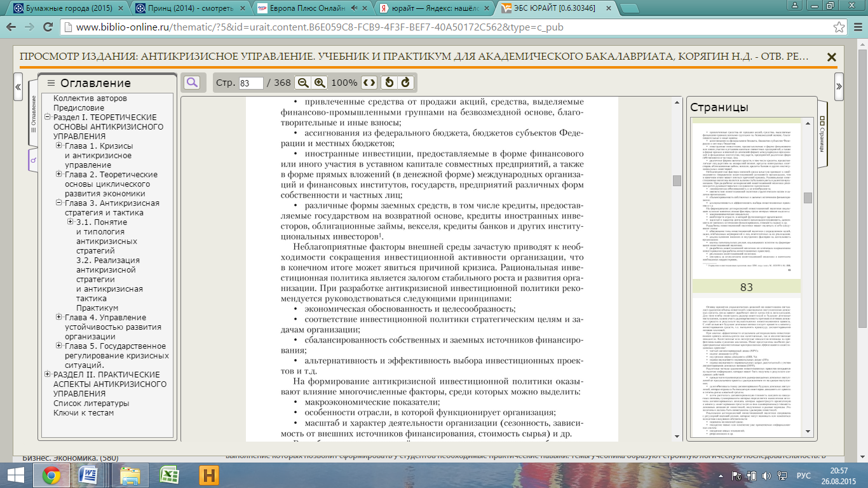
Task: Open Коллектив авторов in contents
Action: point(90,98)
